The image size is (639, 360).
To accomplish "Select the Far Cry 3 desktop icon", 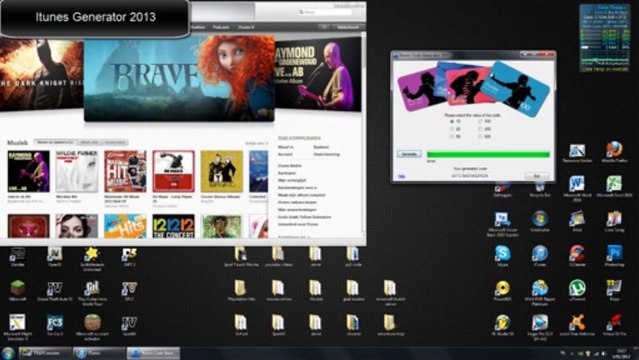I will [55, 325].
